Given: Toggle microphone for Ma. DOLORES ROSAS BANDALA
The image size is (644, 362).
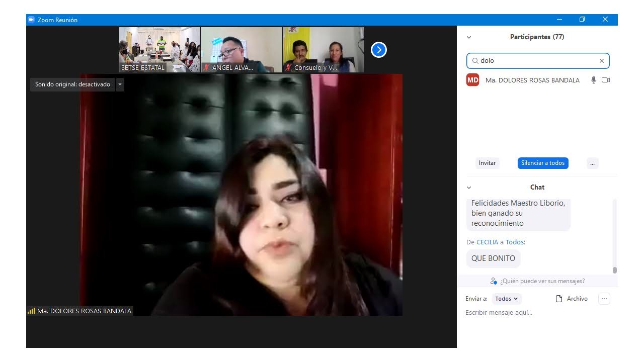Looking at the screenshot, I should point(594,80).
